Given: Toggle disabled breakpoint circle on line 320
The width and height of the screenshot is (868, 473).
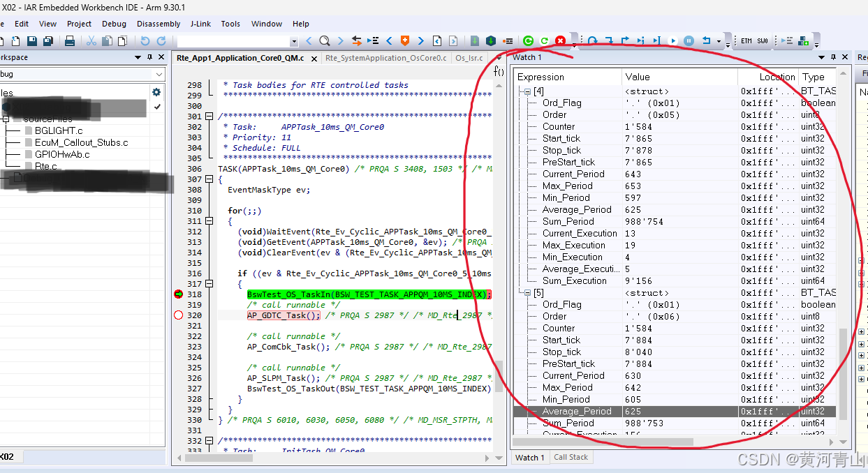Looking at the screenshot, I should (x=178, y=315).
